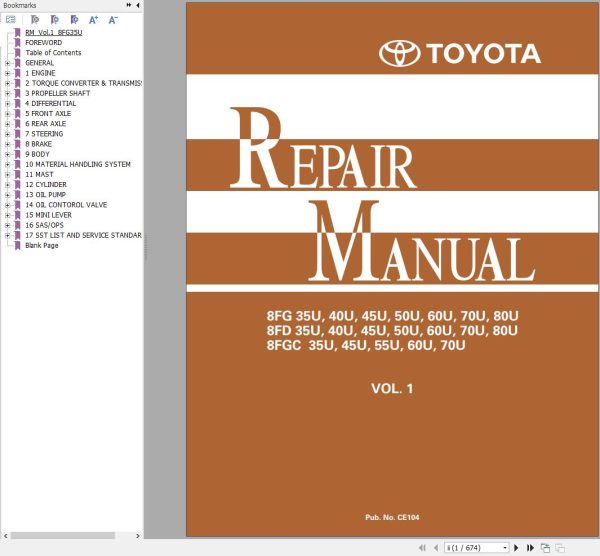Open the RM_Vol.1_8FG35U bookmark
Image resolution: width=600 pixels, height=556 pixels.
pyautogui.click(x=54, y=33)
